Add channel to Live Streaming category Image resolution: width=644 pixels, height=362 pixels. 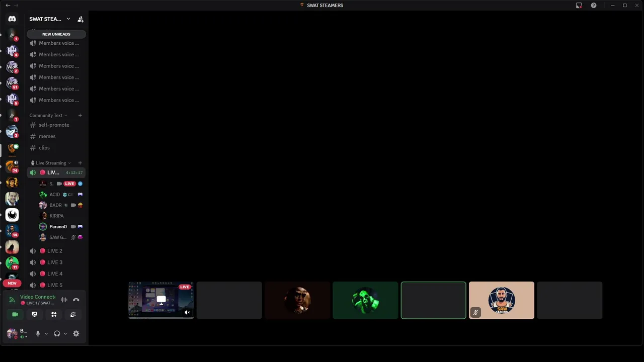(x=80, y=163)
